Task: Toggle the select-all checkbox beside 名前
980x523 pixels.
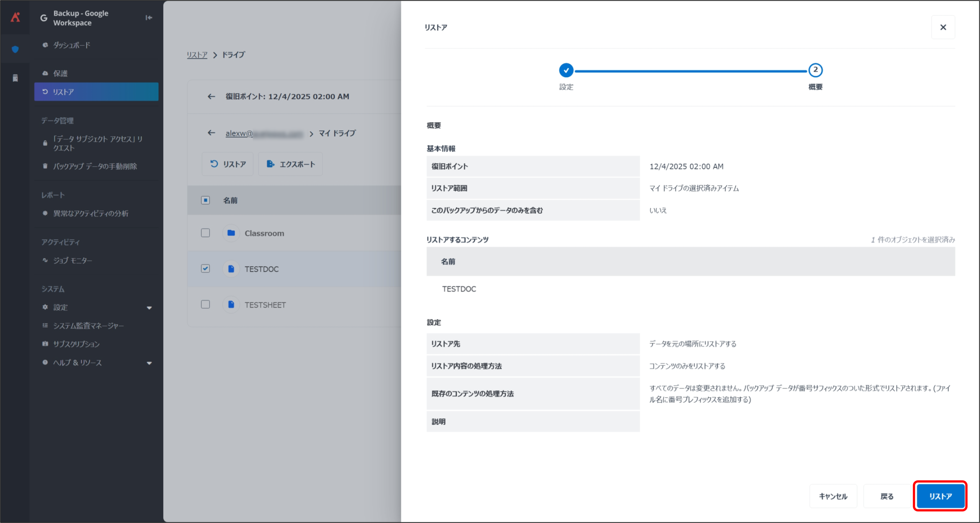Action: coord(206,200)
